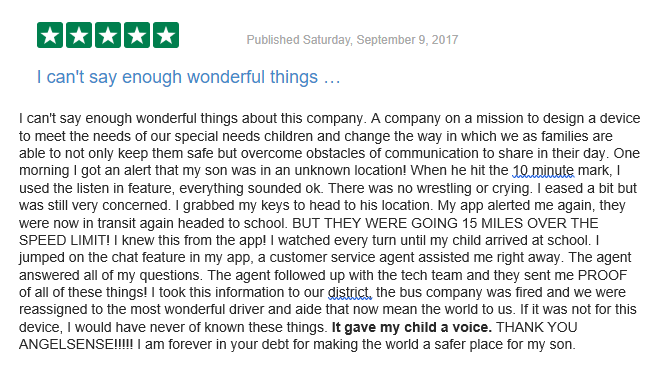Click the word 'ANGELSENSE!!!!!' in review
Viewport: 651px width, 375px height.
[76, 345]
